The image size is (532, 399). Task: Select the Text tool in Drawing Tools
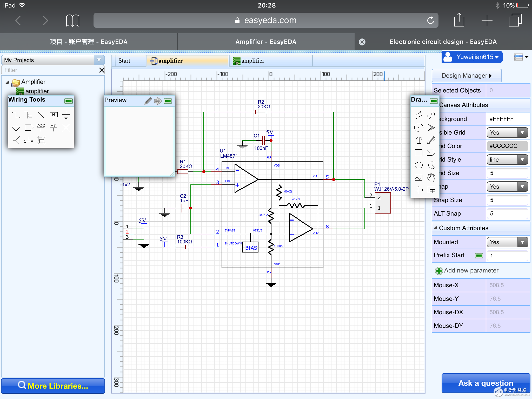(418, 140)
